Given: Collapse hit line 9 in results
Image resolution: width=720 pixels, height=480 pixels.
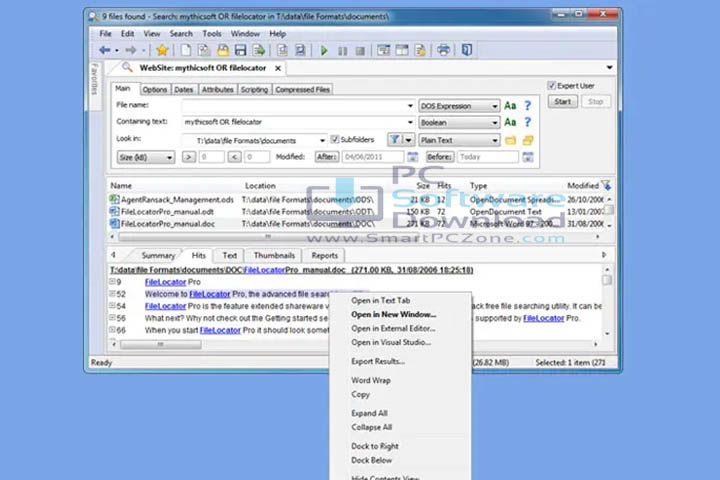Looking at the screenshot, I should point(112,282).
